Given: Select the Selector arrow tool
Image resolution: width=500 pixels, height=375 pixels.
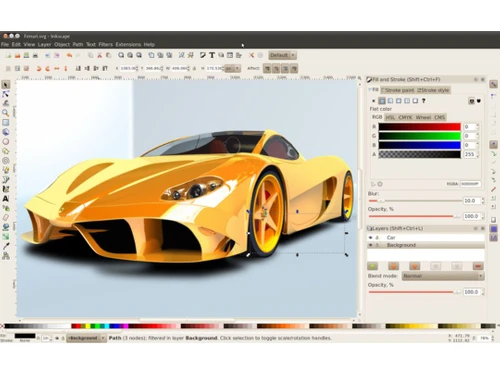Looking at the screenshot, I should 6,85.
